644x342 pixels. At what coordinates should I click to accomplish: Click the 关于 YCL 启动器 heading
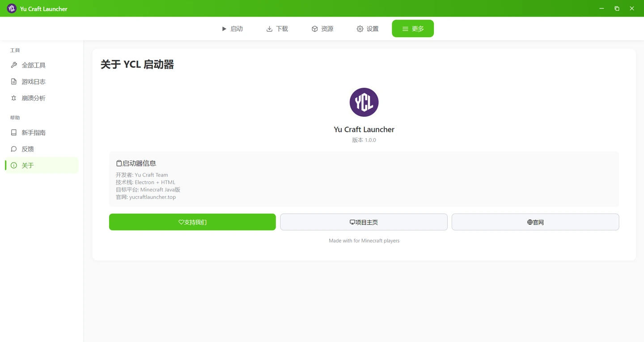click(x=137, y=65)
